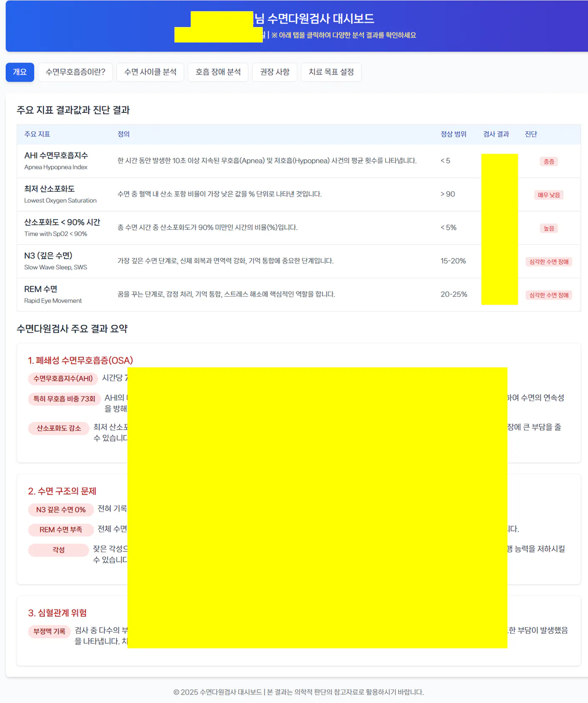Click the 주요 지표 column header

point(37,134)
